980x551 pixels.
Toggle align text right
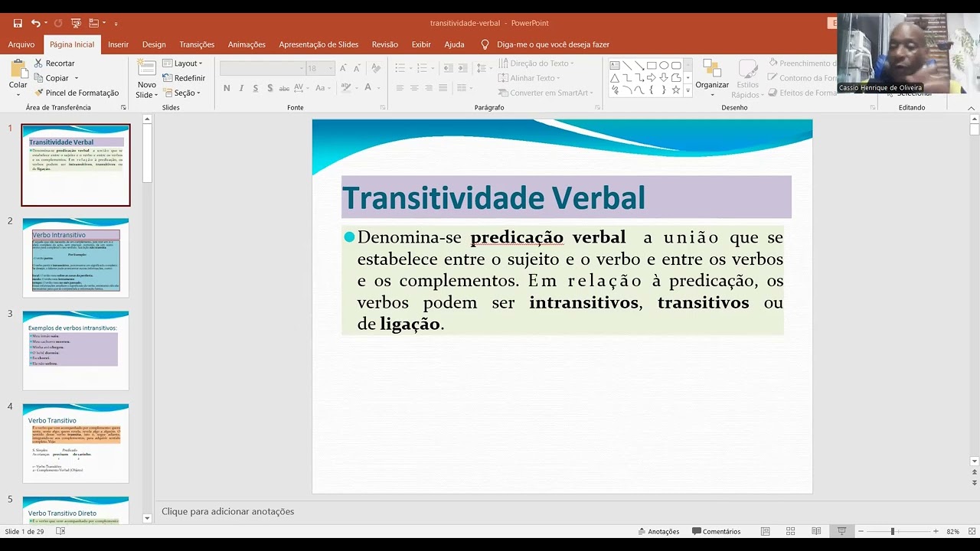coord(429,88)
